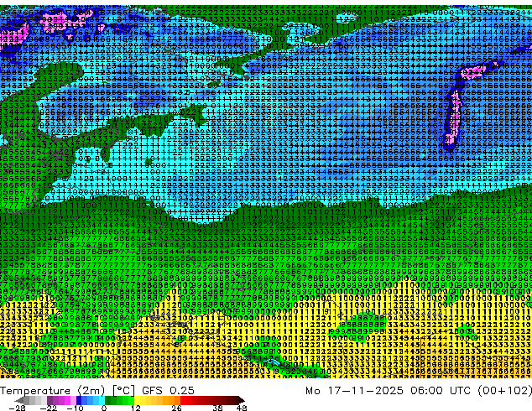Click the green section of the color legend
Viewport: 532px width, 411px height.
coord(119,400)
